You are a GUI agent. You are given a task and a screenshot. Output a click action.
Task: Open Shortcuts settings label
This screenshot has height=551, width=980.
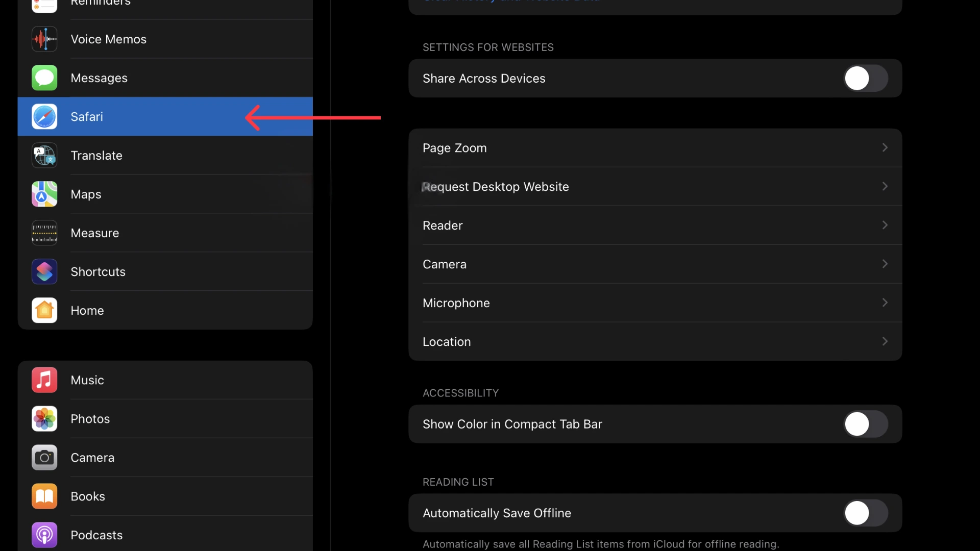pos(98,272)
